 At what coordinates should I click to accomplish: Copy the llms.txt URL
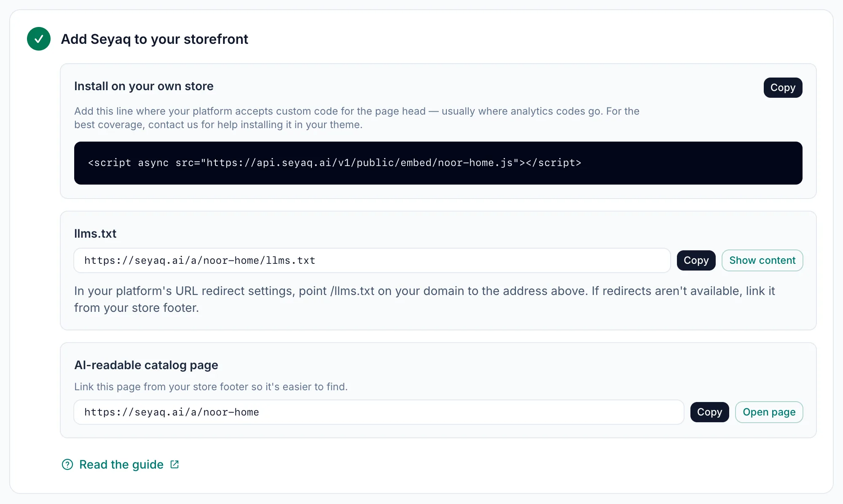point(696,260)
